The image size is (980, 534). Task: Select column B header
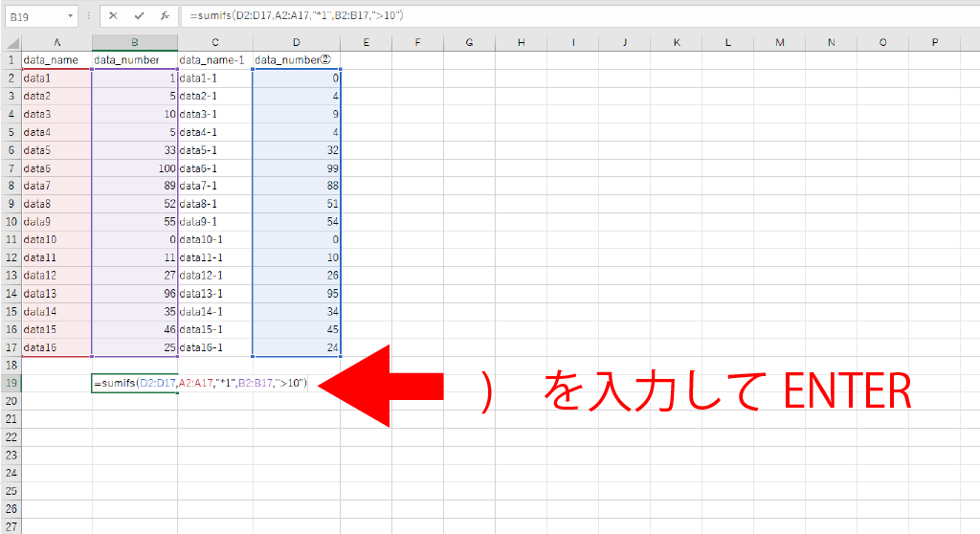click(x=134, y=42)
